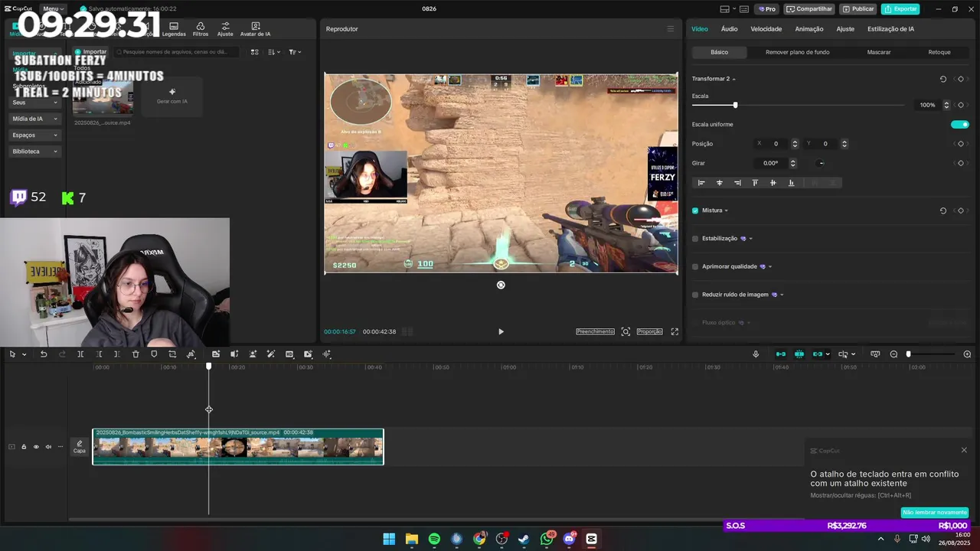This screenshot has width=980, height=551.
Task: Switch to the Velocidade tab
Action: coord(766,29)
